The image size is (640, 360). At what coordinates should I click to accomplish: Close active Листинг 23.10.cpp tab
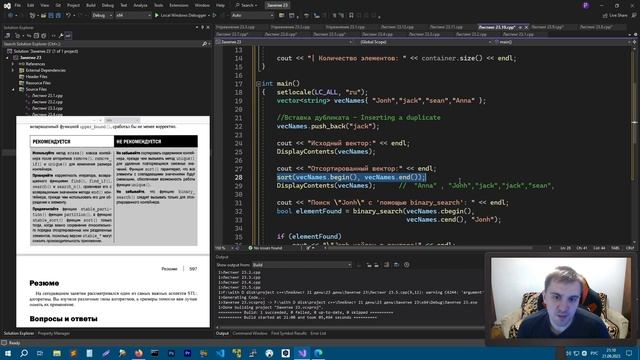[x=526, y=27]
